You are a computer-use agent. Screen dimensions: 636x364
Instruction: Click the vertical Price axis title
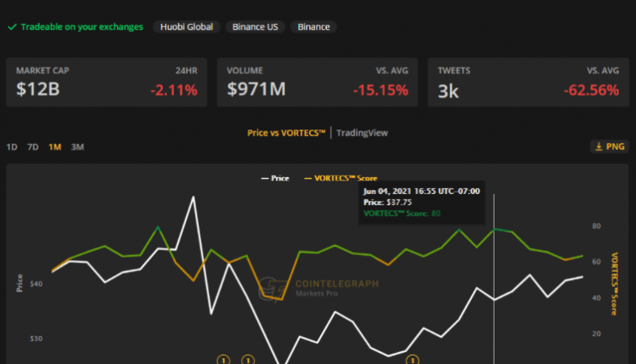19,283
